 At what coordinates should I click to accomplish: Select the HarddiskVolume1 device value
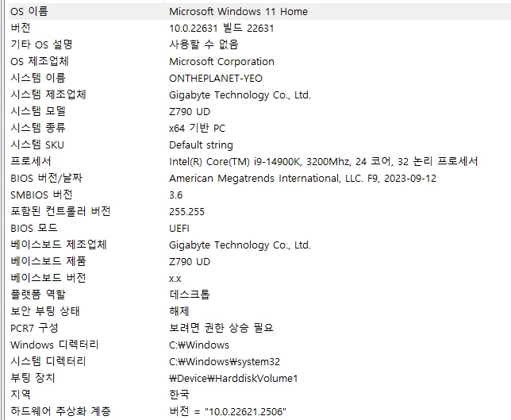[x=233, y=378]
